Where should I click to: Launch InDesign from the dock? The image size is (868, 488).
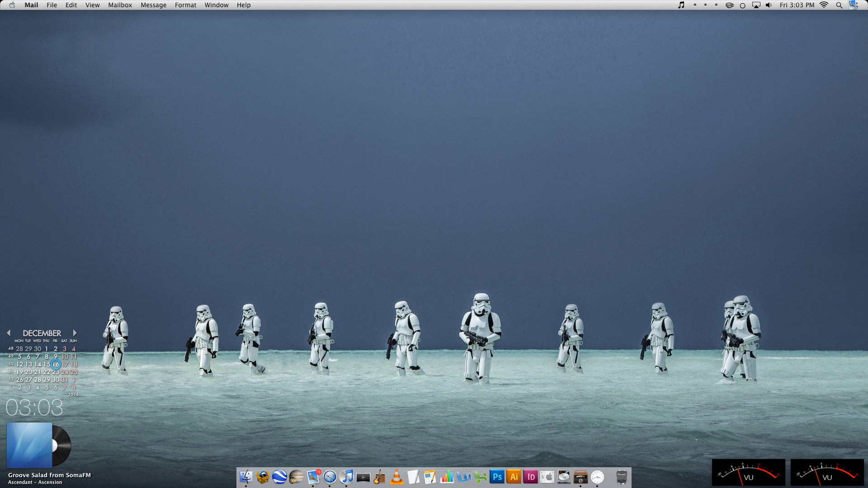click(x=530, y=477)
